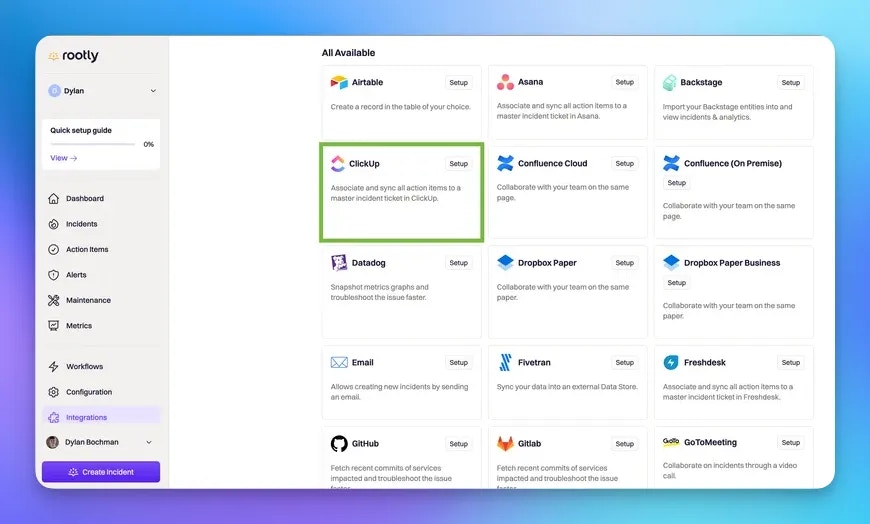Click the Incidents flame icon
Image resolution: width=870 pixels, height=524 pixels.
click(x=53, y=224)
